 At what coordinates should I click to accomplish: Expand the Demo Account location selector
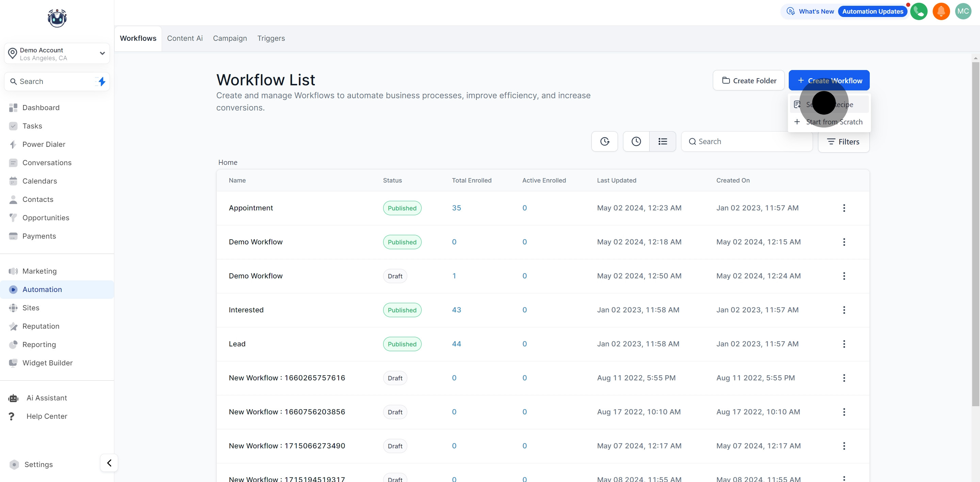(57, 54)
